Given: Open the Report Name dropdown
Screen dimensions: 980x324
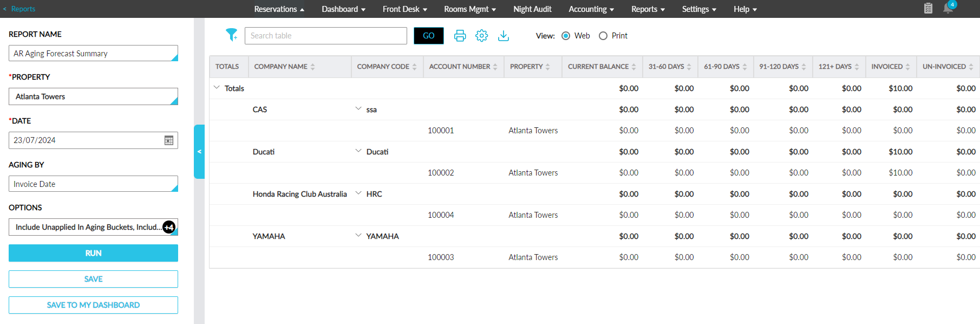Looking at the screenshot, I should coord(93,53).
